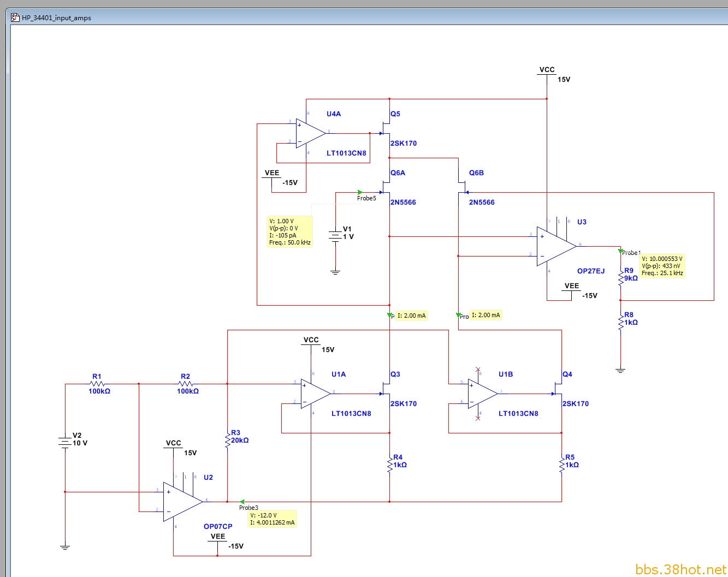Click the LT1013CN8 label under U1B
The height and width of the screenshot is (577, 728).
pyautogui.click(x=518, y=413)
